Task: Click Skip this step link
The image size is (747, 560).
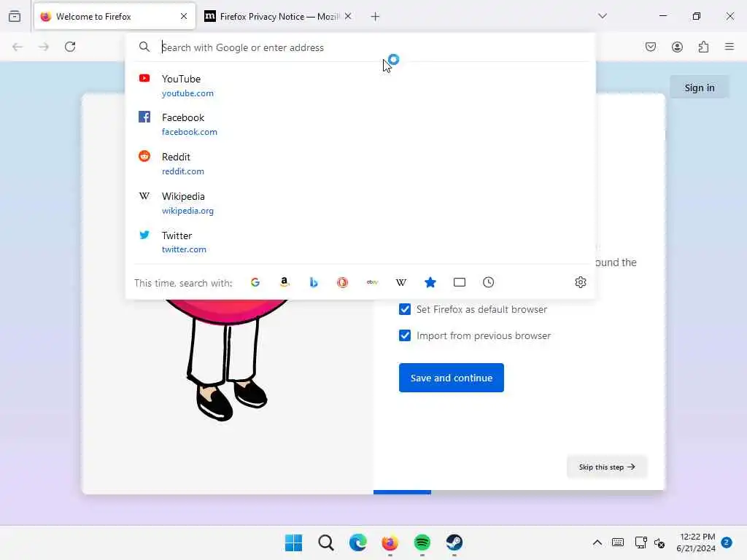Action: point(607,467)
